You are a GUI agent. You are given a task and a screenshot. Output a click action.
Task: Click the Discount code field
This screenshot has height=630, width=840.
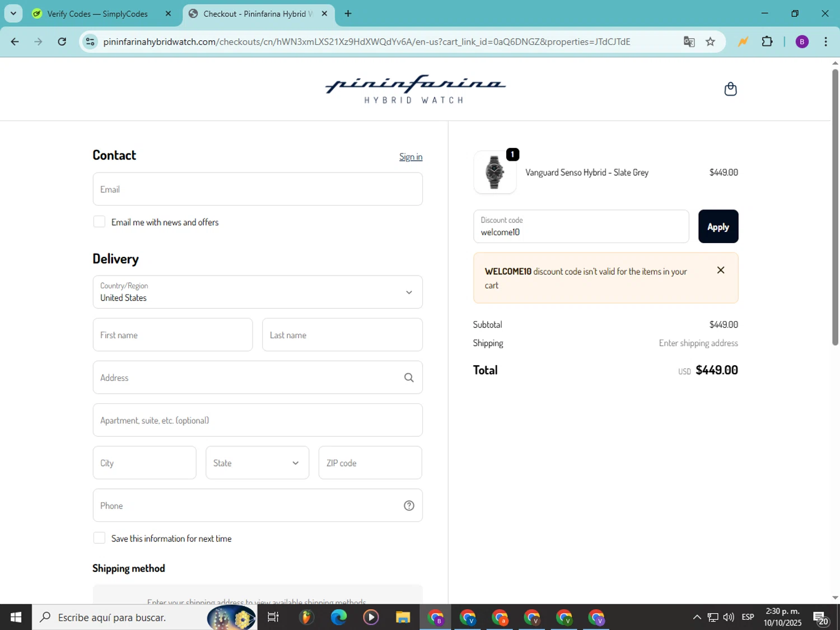point(581,226)
